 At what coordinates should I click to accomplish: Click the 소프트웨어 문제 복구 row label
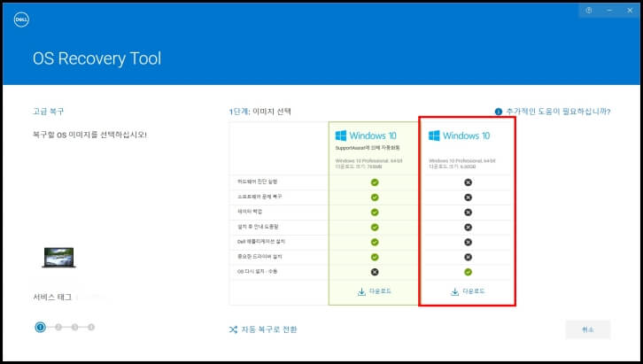pyautogui.click(x=260, y=197)
